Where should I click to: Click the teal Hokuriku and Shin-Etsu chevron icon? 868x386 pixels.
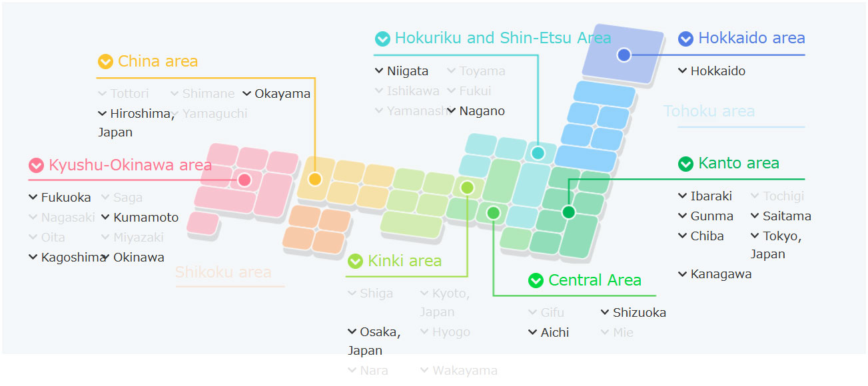tap(382, 39)
